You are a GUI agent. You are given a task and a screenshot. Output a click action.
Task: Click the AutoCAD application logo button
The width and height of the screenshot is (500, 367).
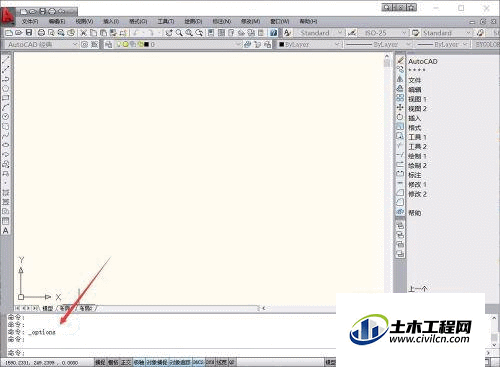click(x=7, y=16)
